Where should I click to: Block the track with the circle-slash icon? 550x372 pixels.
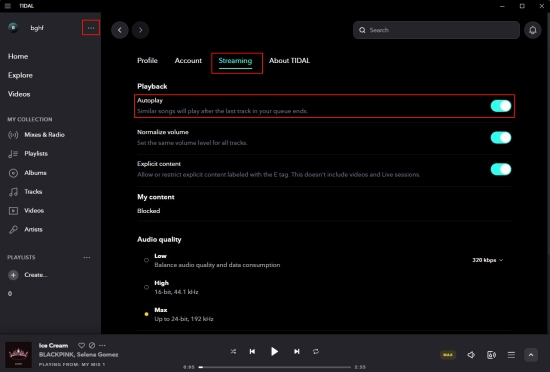pyautogui.click(x=92, y=345)
